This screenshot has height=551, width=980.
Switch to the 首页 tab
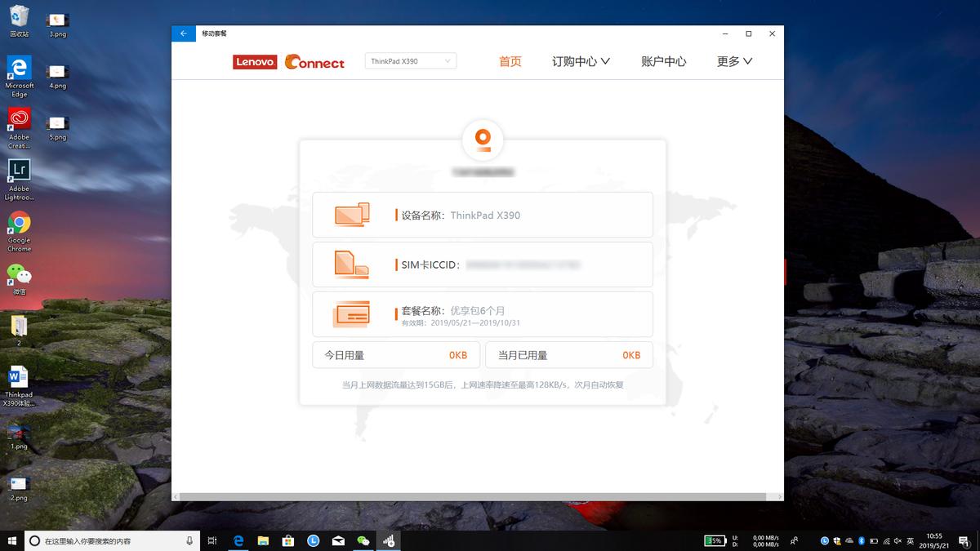[x=510, y=60]
